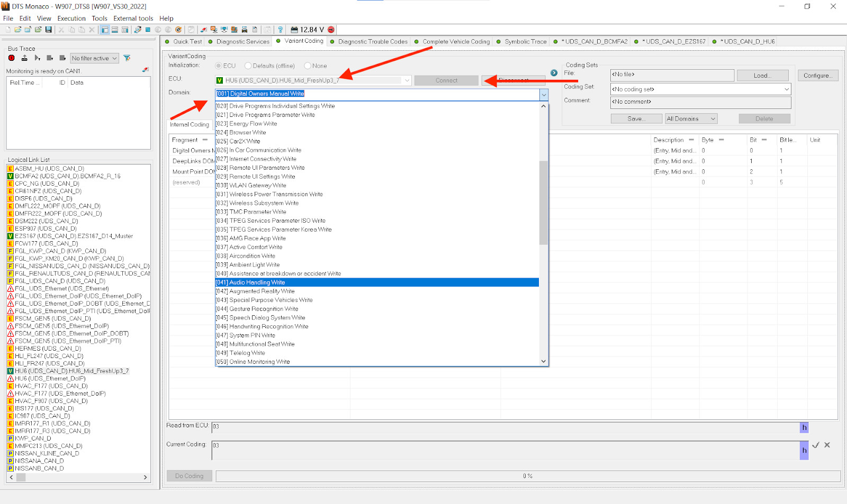Click the Load... button in Coding Sets
847x504 pixels.
762,76
